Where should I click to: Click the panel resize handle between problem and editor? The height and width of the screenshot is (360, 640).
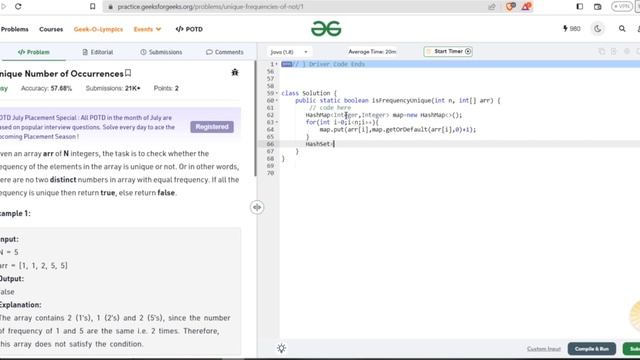[257, 207]
